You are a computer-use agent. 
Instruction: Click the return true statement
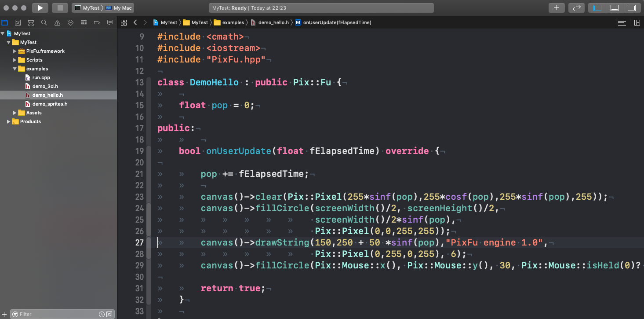click(x=233, y=288)
